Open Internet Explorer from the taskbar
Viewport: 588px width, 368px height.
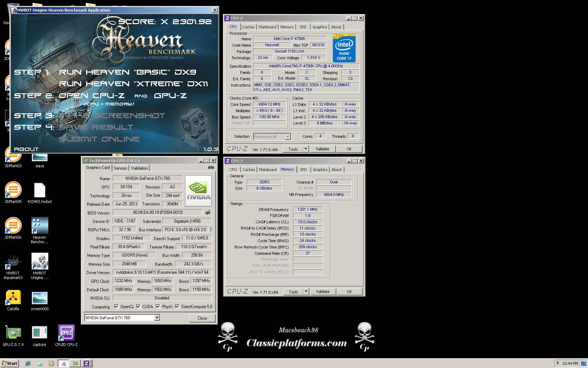click(28, 363)
